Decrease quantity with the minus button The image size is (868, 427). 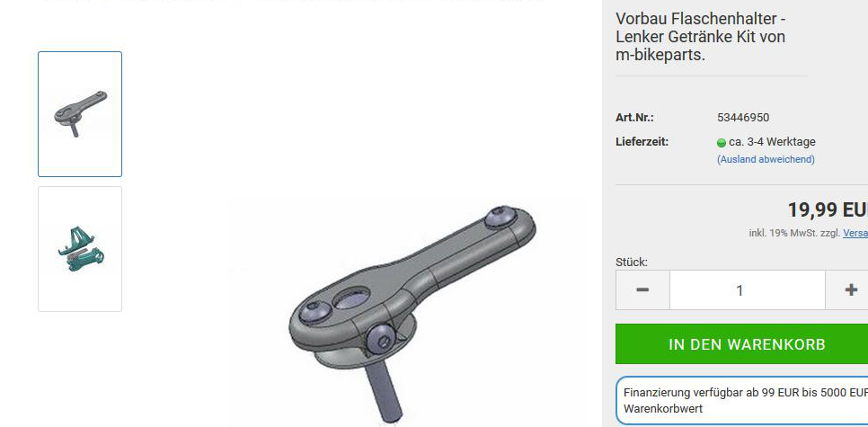click(642, 290)
